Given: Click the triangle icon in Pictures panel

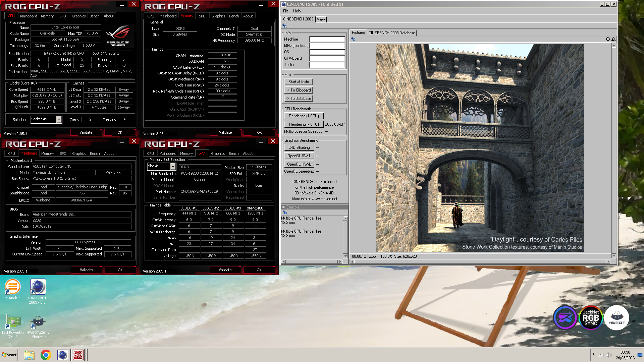Looking at the screenshot, I should (613, 39).
